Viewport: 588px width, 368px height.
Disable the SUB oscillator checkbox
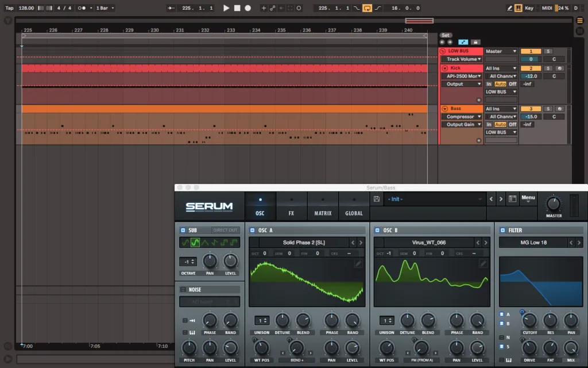click(x=183, y=230)
